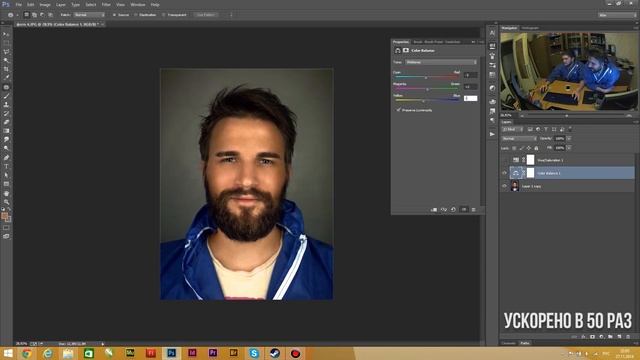Select the Hand tool

pos(6,193)
